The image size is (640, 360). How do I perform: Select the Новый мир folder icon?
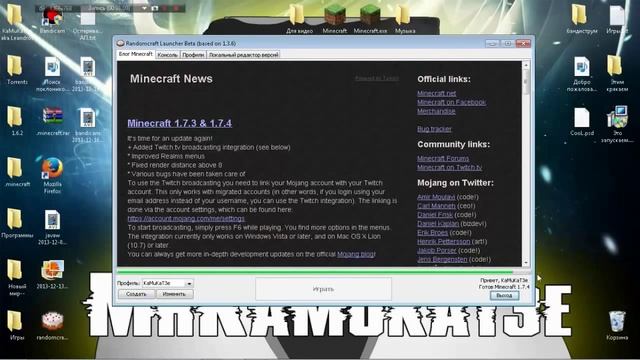(17, 278)
